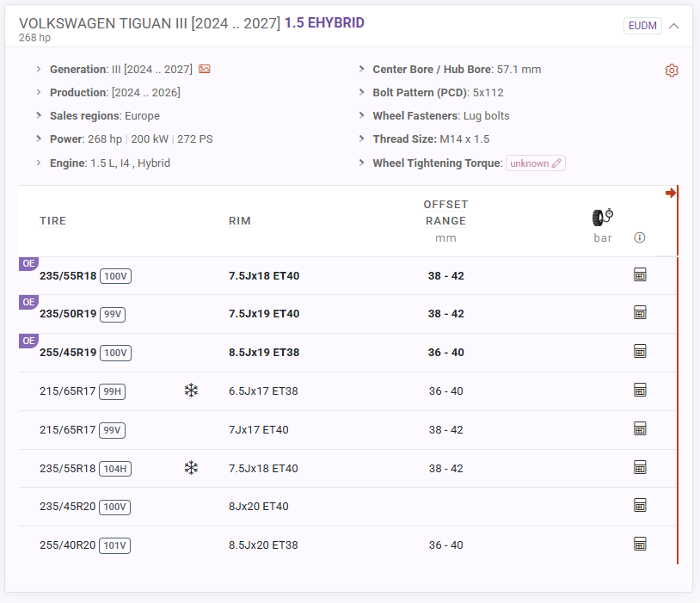
Task: Click winter snowflake icon for 215/65R17 99H
Action: click(x=191, y=391)
